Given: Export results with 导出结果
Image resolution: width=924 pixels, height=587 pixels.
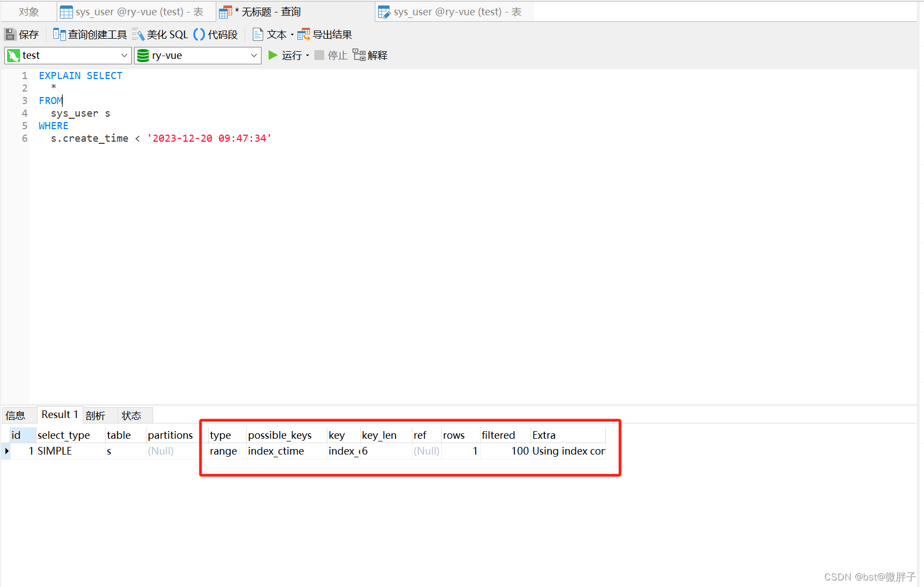Looking at the screenshot, I should 325,34.
